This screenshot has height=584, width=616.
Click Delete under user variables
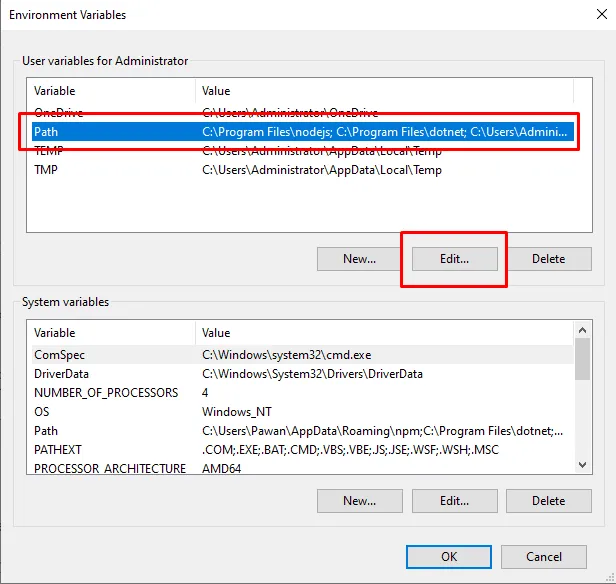click(x=548, y=259)
